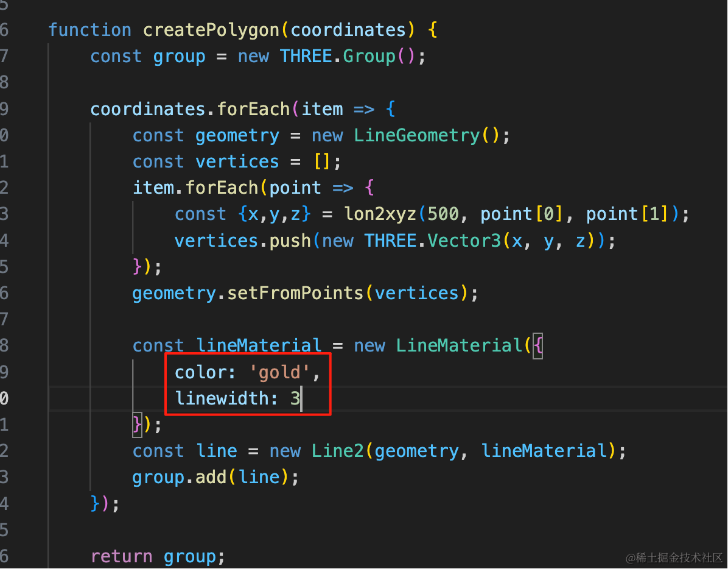Click 'group.add(line)' statement
The image size is (728, 569).
tap(216, 478)
